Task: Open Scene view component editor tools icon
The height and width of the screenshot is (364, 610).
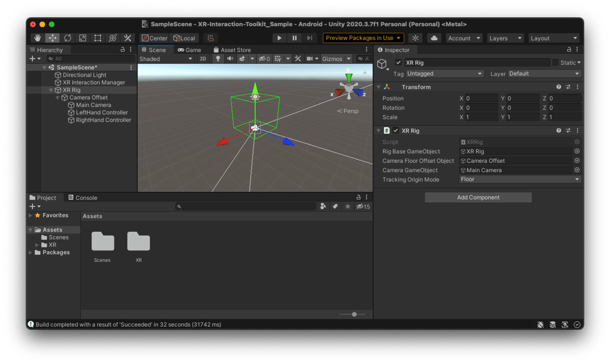Action: 298,59
